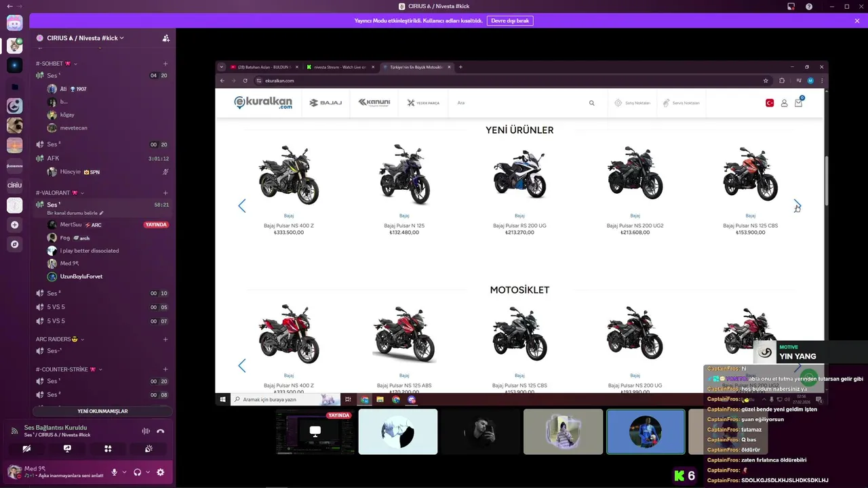Bookmark the page with the star icon
The image size is (868, 488).
766,81
